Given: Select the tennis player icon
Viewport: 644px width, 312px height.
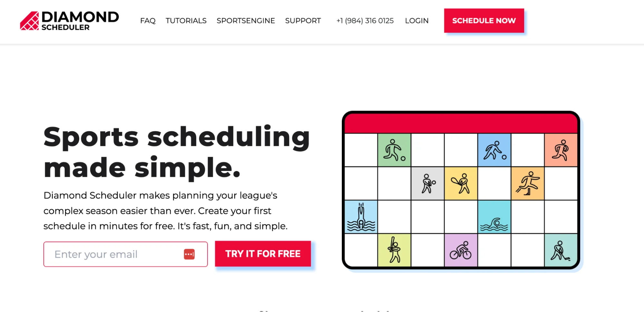Looking at the screenshot, I should [461, 183].
